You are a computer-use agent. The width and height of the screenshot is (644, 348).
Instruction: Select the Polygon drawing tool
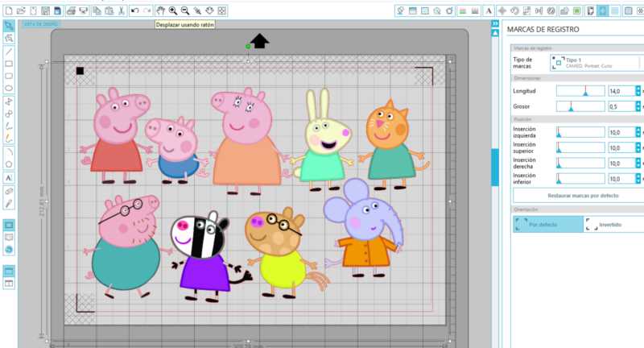pos(9,101)
